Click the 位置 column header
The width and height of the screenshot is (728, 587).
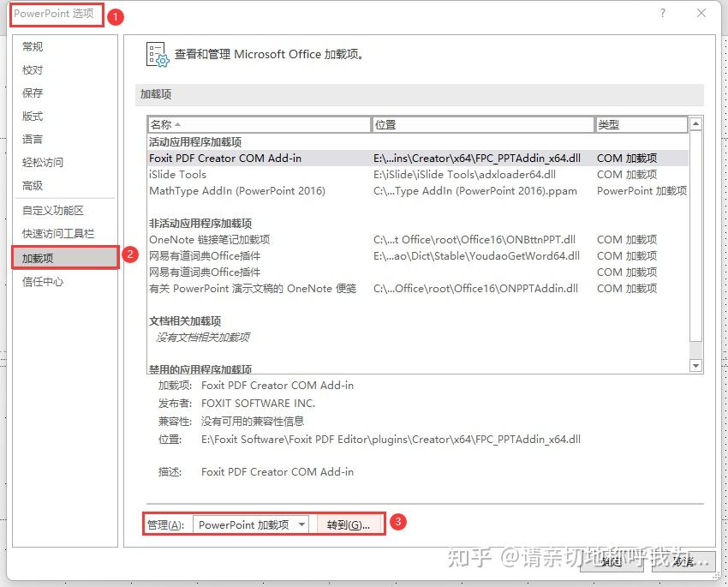(x=483, y=124)
